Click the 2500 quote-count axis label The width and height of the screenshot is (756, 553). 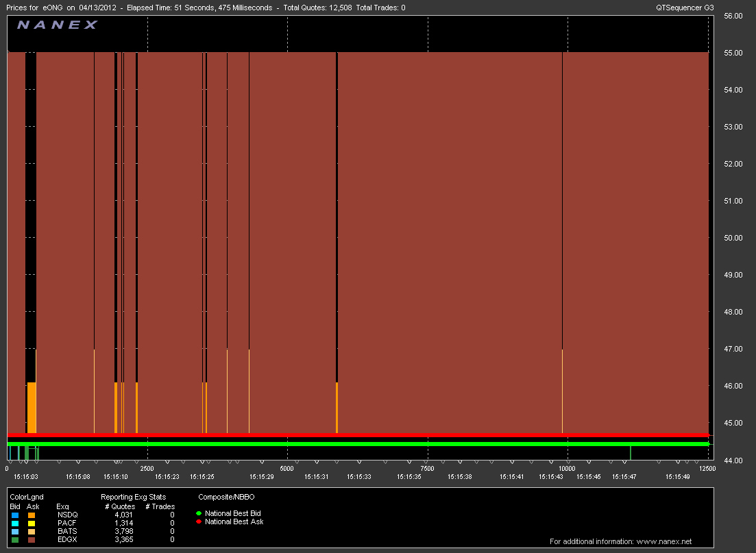point(147,469)
